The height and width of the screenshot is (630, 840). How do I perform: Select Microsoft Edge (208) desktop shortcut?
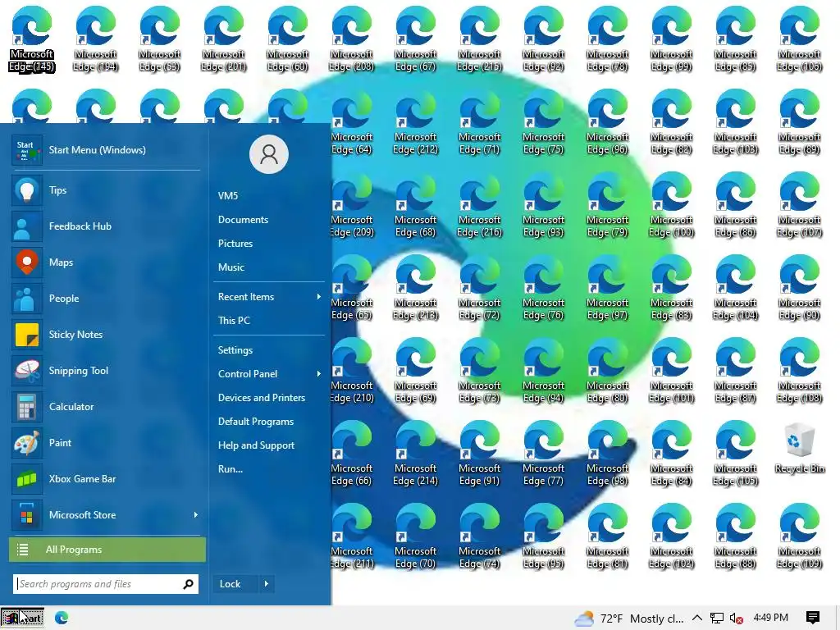(351, 39)
